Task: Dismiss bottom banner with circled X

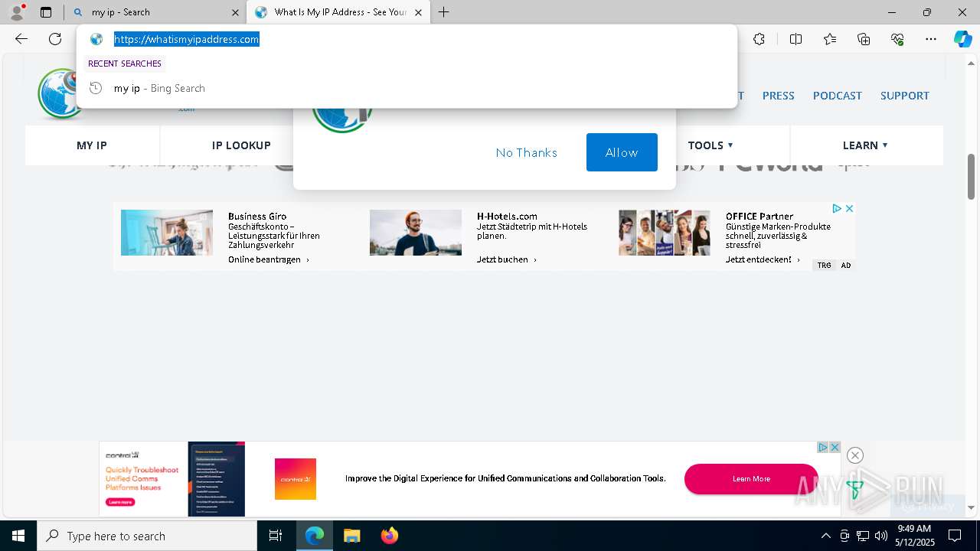Action: 855,455
